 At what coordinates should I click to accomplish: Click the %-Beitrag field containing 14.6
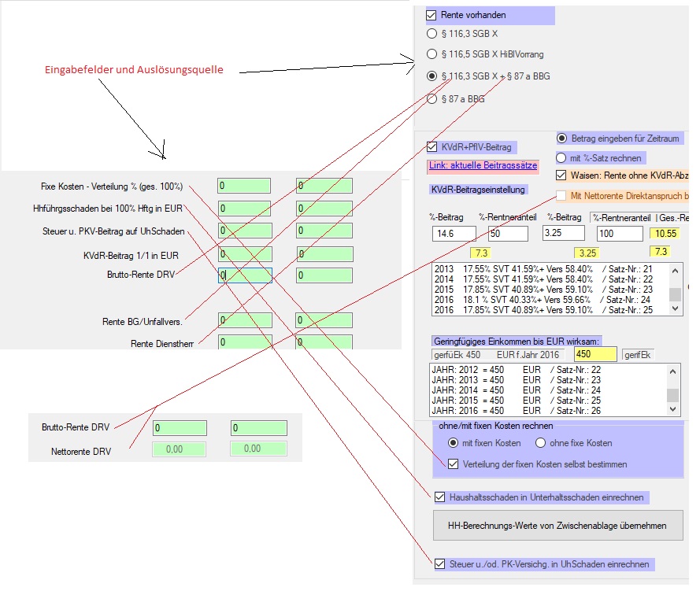(454, 234)
